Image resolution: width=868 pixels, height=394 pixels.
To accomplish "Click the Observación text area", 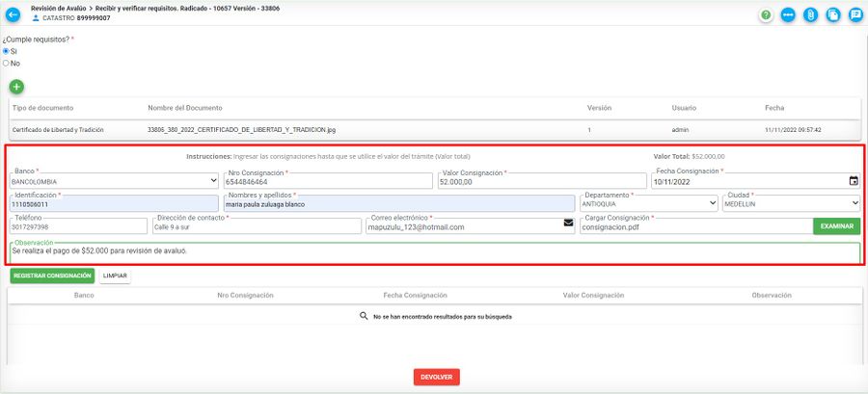I will pos(435,252).
